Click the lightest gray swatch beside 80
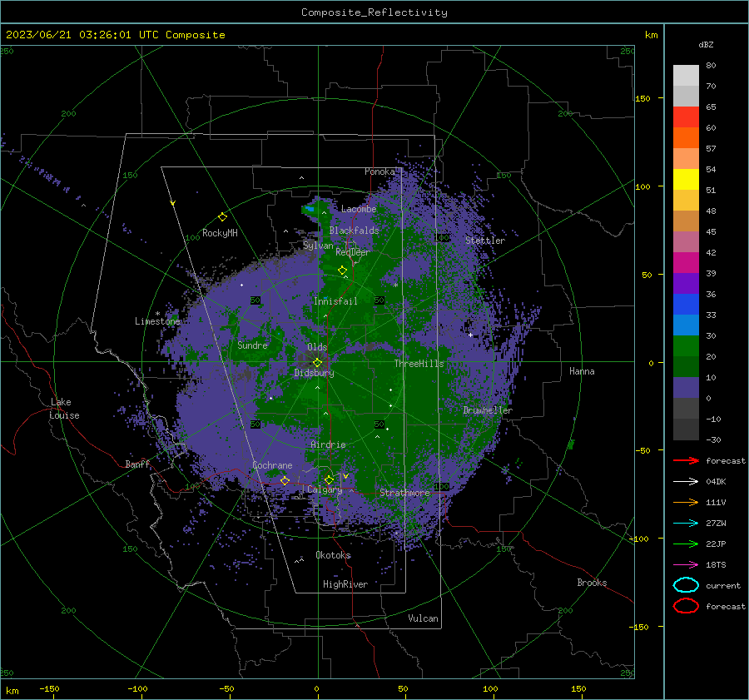The image size is (749, 700). pyautogui.click(x=686, y=76)
